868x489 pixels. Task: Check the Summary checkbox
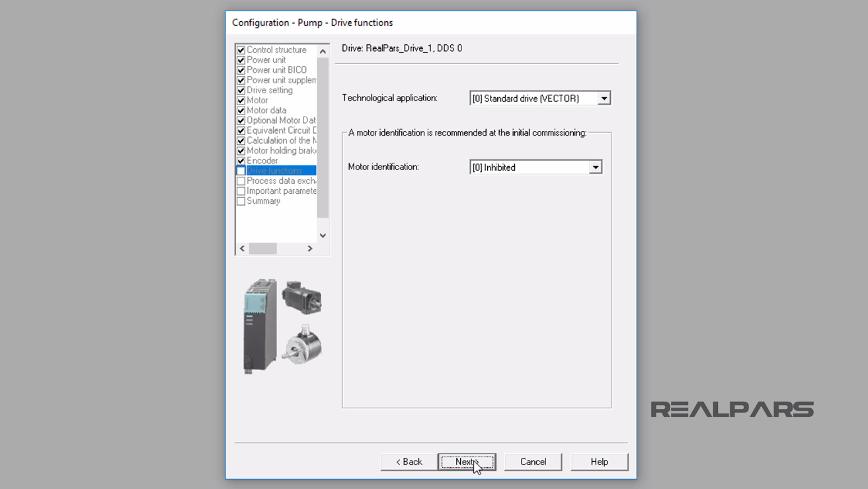pyautogui.click(x=241, y=200)
